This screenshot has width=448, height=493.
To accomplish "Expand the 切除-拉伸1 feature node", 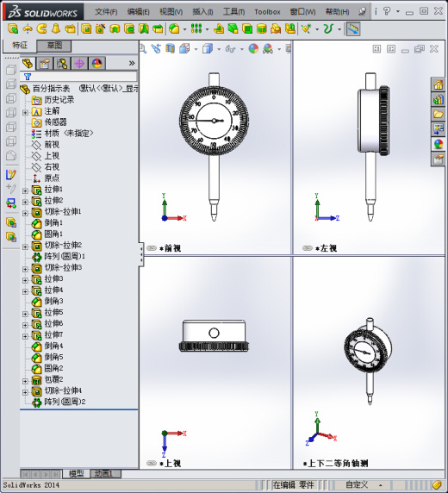I will pyautogui.click(x=26, y=213).
